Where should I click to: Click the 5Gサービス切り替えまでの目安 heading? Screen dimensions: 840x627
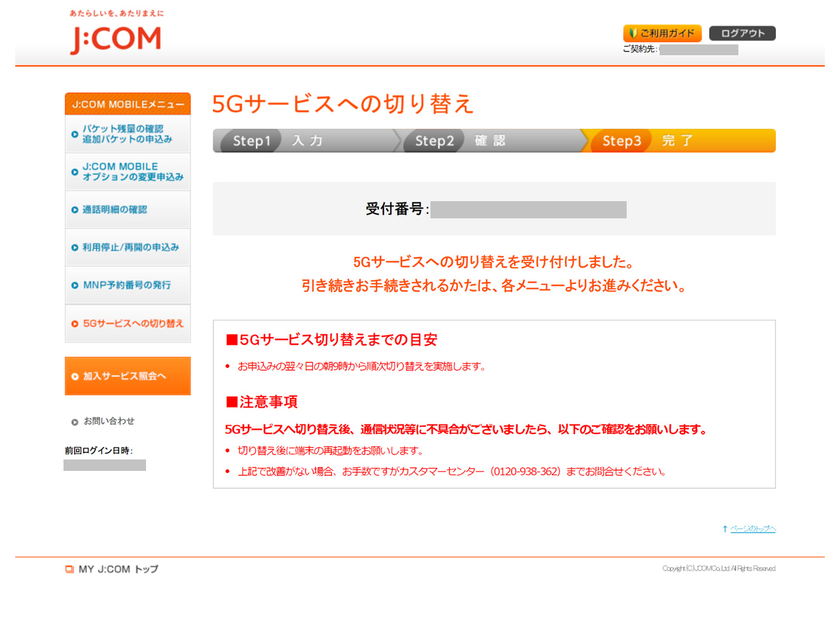332,340
